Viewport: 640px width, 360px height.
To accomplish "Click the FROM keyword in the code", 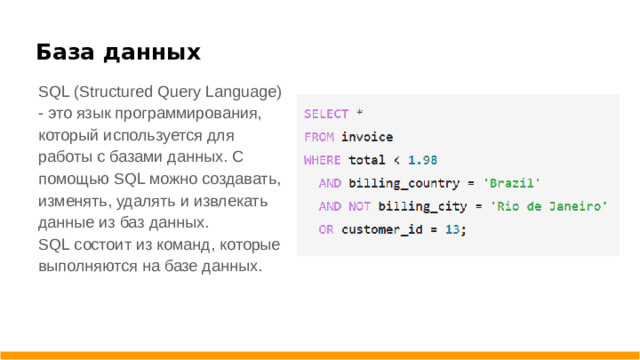I will [x=319, y=137].
